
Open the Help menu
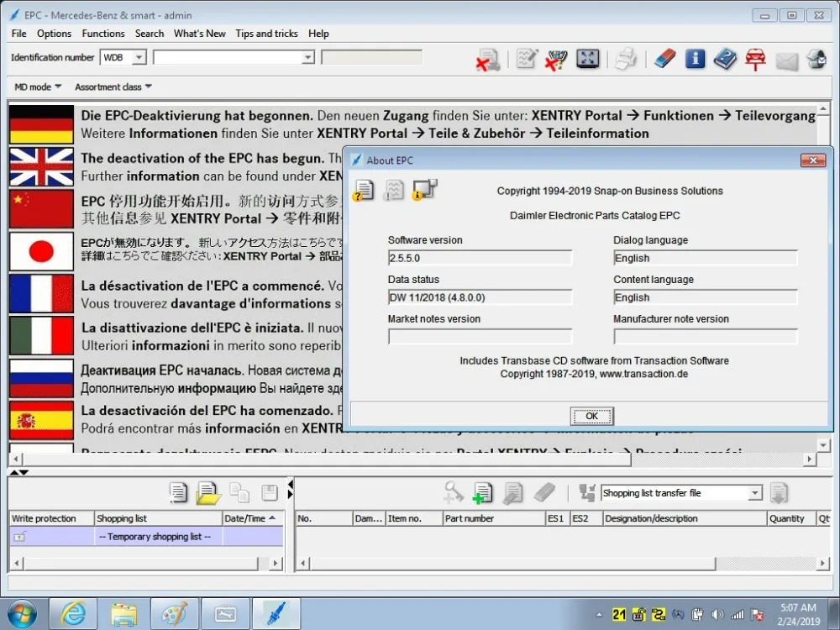click(318, 34)
